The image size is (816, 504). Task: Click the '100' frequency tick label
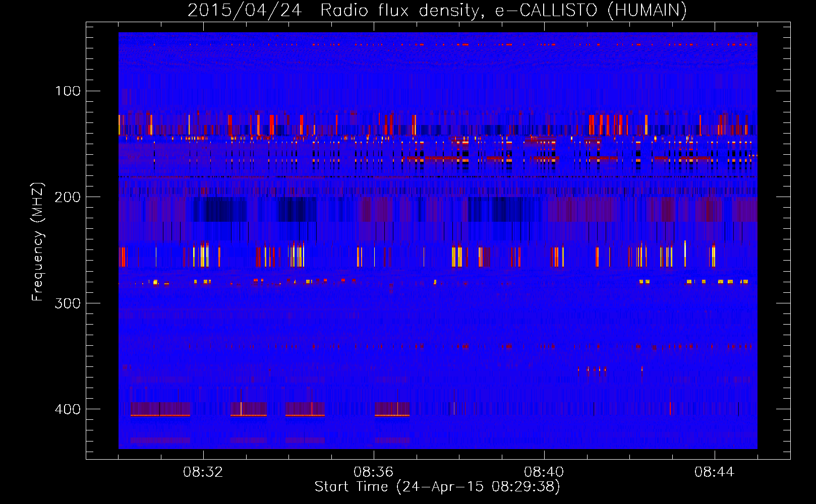coord(68,91)
